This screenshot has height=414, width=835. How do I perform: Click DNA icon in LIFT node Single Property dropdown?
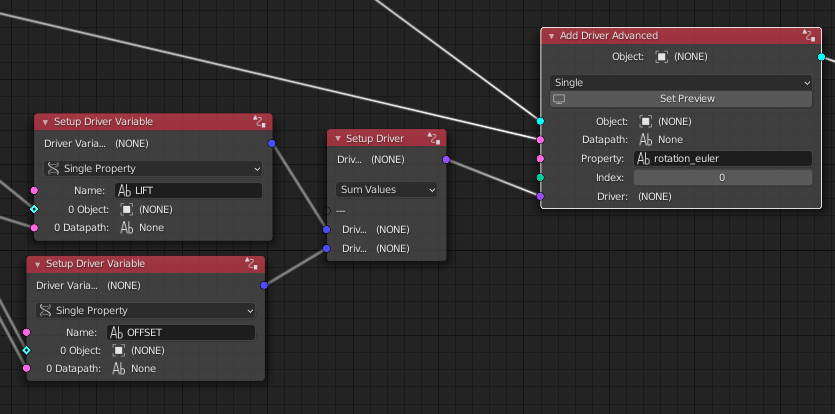[53, 169]
